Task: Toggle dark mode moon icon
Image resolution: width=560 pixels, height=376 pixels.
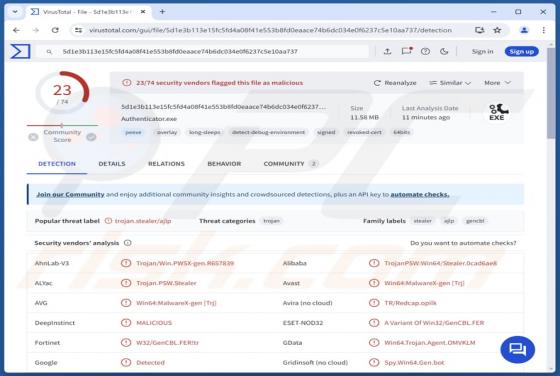Action: (x=444, y=51)
